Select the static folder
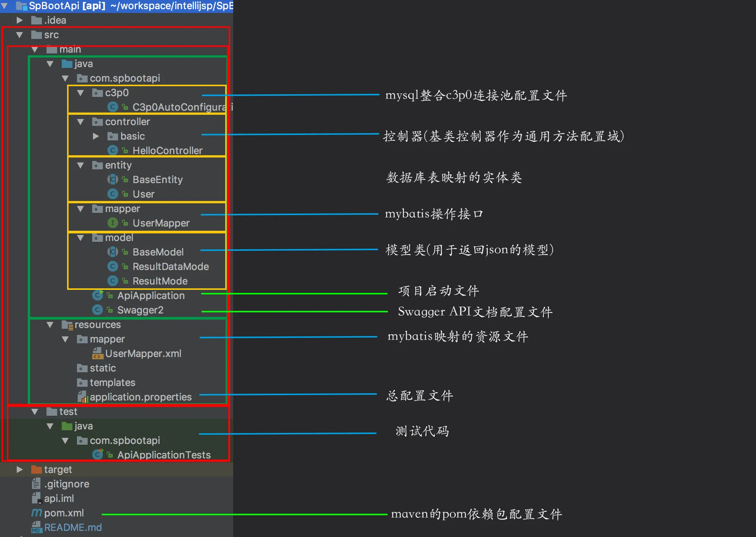756x537 pixels. [x=103, y=368]
